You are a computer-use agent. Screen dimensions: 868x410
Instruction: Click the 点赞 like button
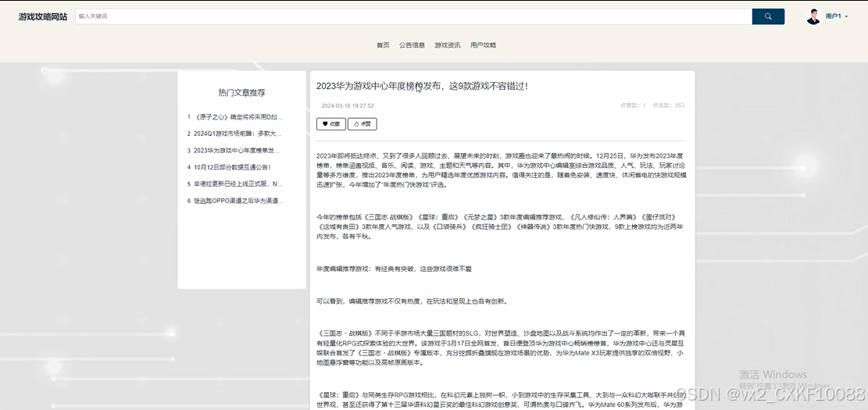[362, 124]
